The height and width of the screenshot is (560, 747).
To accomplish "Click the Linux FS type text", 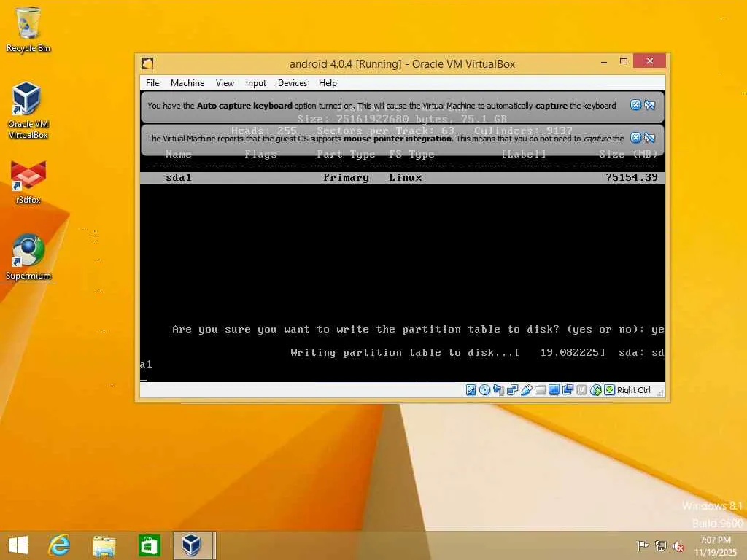I will point(406,178).
